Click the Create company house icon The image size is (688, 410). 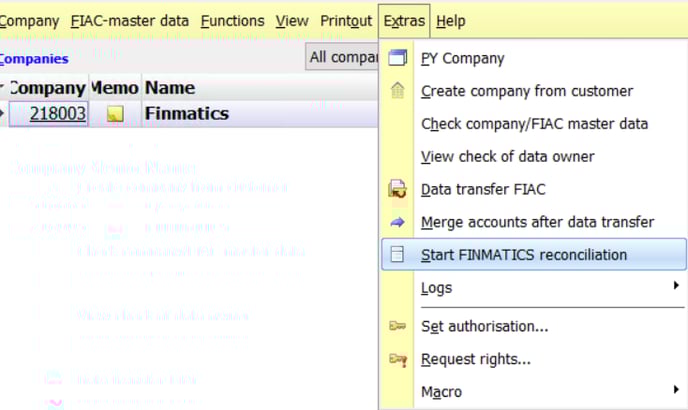click(x=398, y=90)
